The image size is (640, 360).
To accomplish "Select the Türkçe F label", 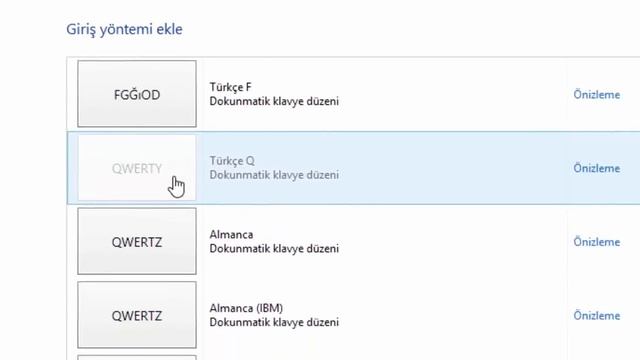I will coord(230,87).
